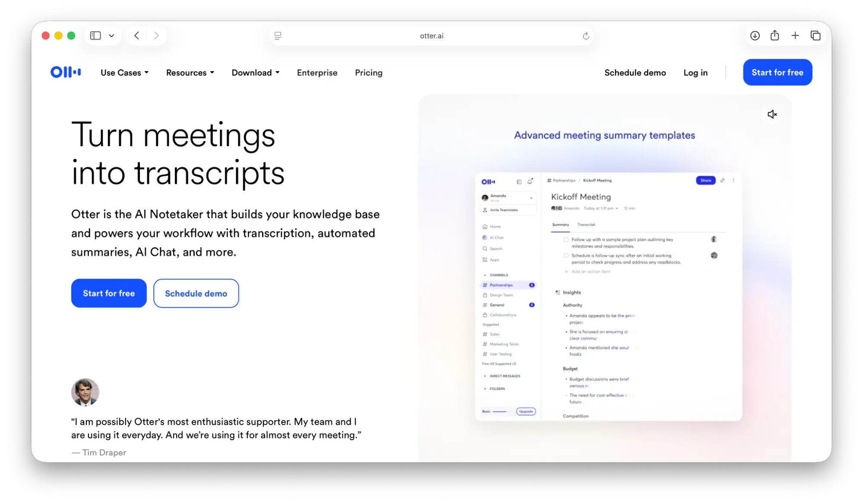Expand the FOLDERS section
Image resolution: width=863 pixels, height=504 pixels.
[x=485, y=388]
